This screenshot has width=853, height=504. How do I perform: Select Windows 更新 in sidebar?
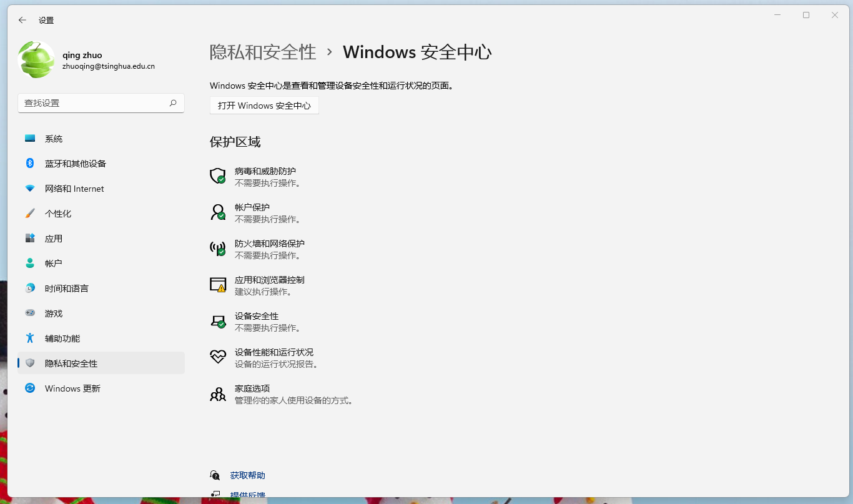tap(101, 388)
